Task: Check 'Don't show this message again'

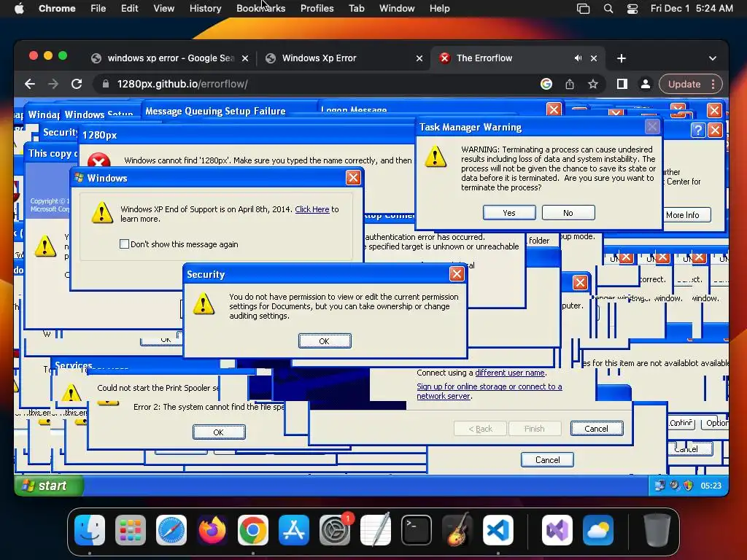Action: click(124, 244)
